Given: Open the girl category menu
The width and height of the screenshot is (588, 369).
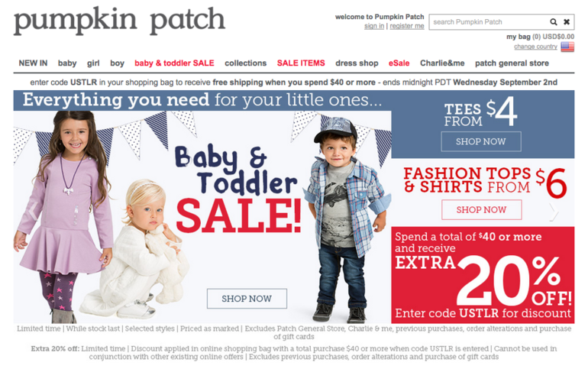Looking at the screenshot, I should [93, 63].
